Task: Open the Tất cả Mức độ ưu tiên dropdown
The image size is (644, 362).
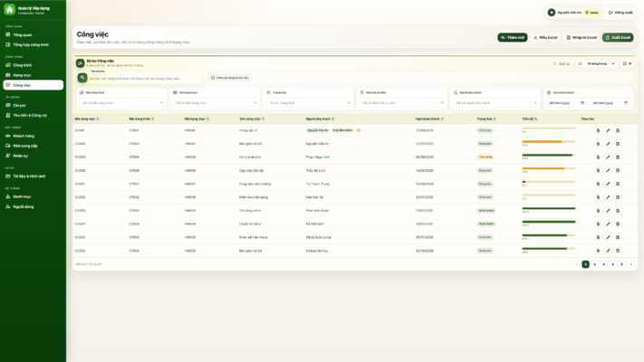Action: (x=401, y=102)
